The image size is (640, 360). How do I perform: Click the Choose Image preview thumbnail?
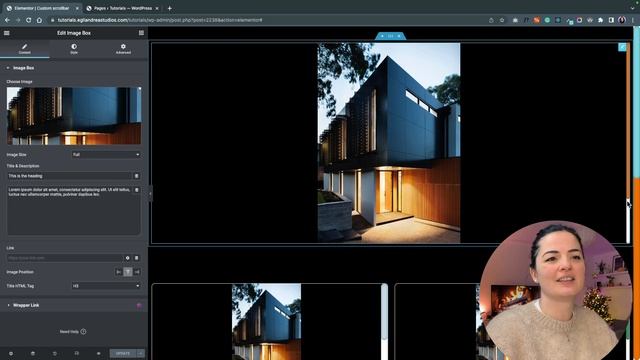coord(74,116)
